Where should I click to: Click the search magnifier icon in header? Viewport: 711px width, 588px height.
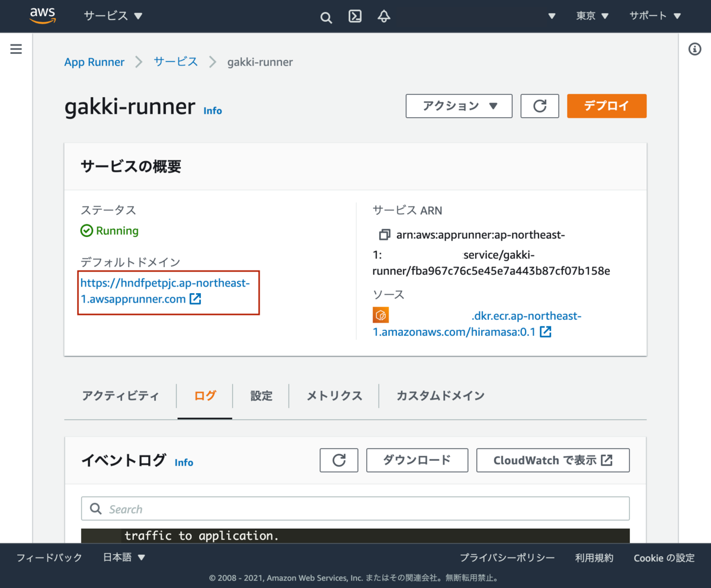click(x=326, y=17)
